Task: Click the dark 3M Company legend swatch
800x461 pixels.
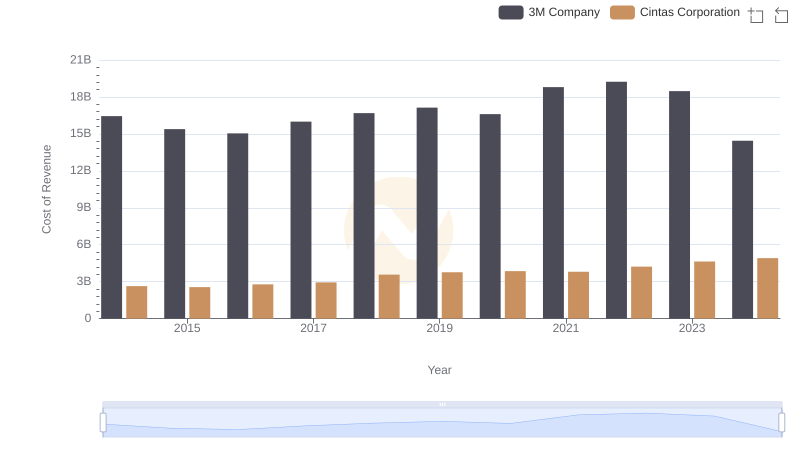Action: point(511,12)
